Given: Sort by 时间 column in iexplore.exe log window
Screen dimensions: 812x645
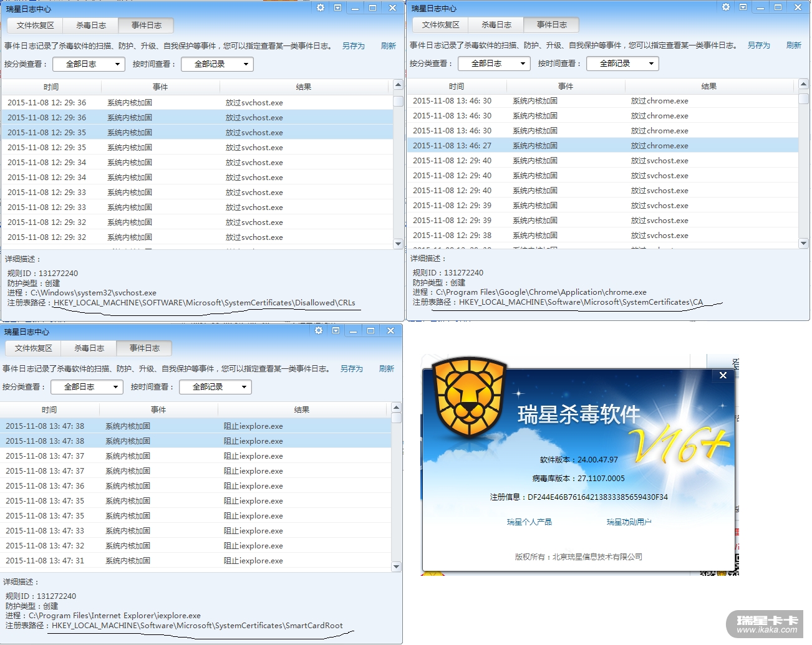Looking at the screenshot, I should click(x=49, y=410).
